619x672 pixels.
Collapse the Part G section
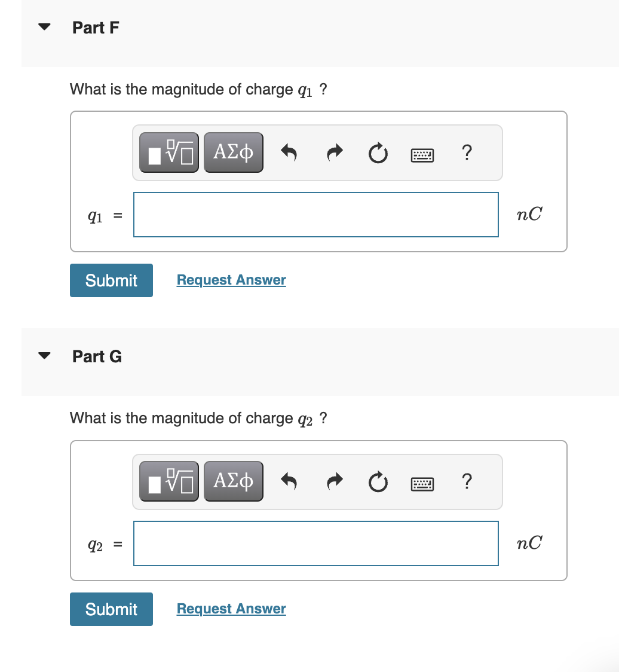(x=44, y=355)
